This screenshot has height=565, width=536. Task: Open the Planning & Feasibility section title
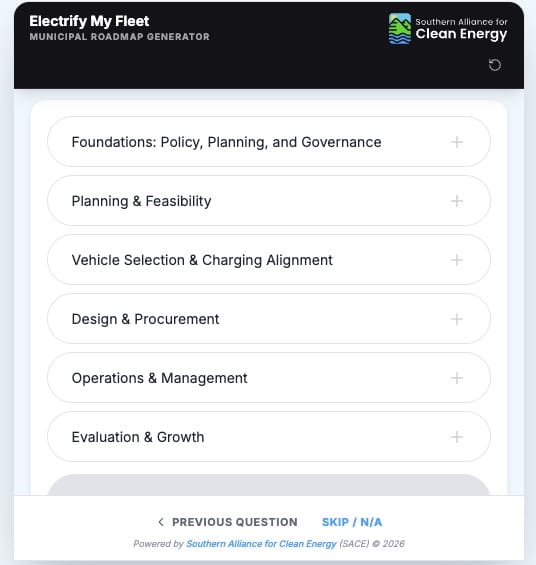coord(141,201)
